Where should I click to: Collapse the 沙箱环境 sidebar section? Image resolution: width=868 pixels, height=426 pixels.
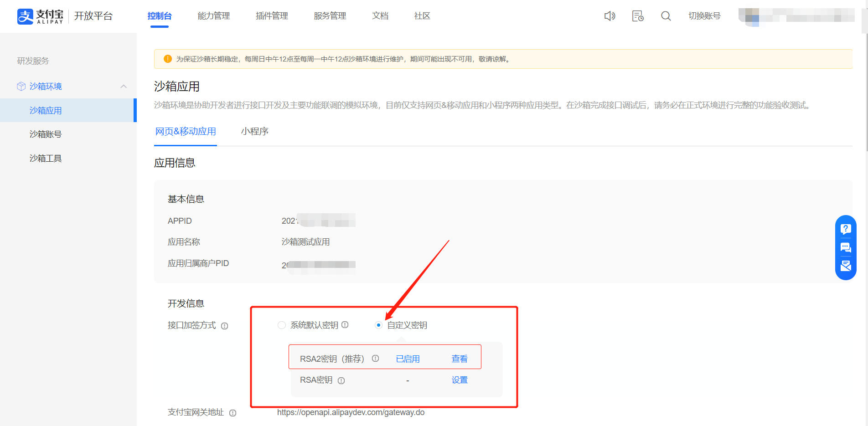pos(123,86)
